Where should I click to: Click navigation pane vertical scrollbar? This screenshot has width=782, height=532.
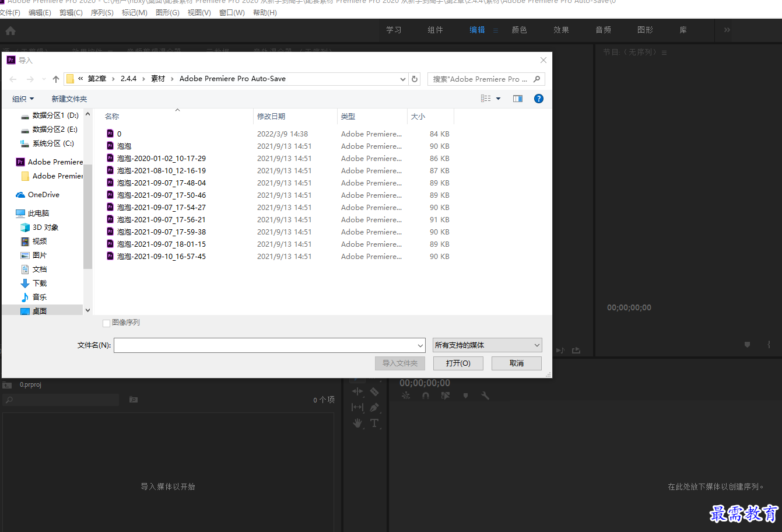[87, 216]
